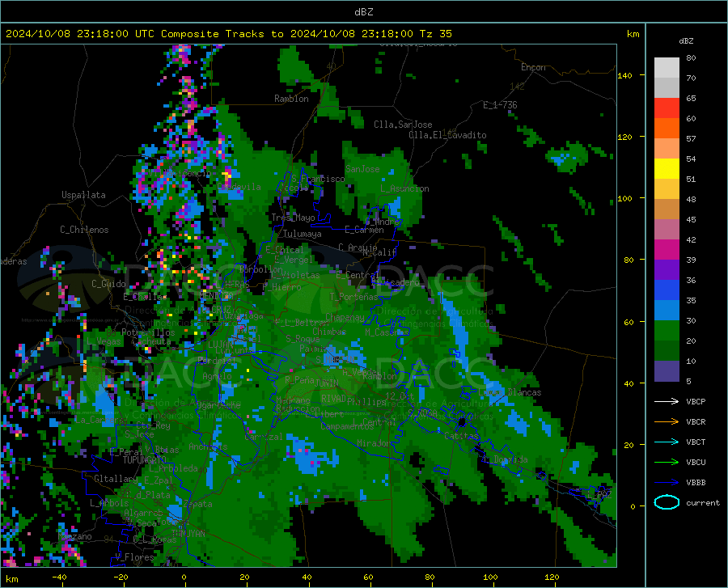Click the S_Roque map label
Image resolution: width=728 pixels, height=588 pixels.
pyautogui.click(x=303, y=339)
